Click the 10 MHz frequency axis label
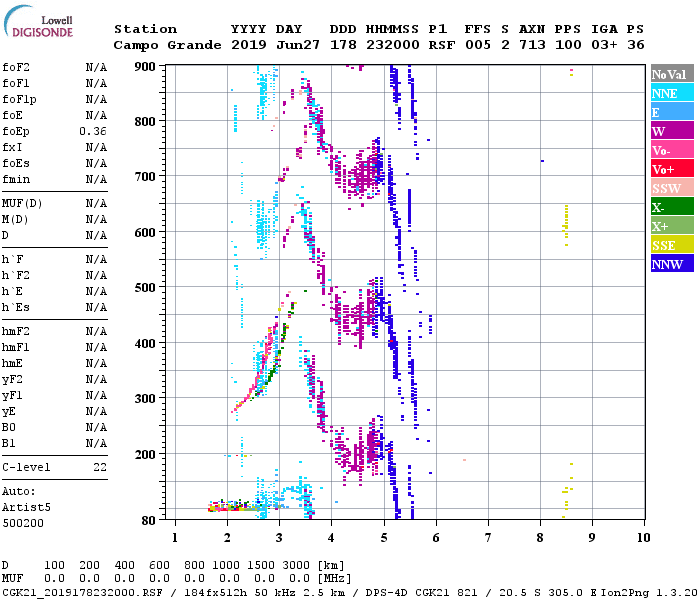The image size is (700, 600). [x=643, y=538]
